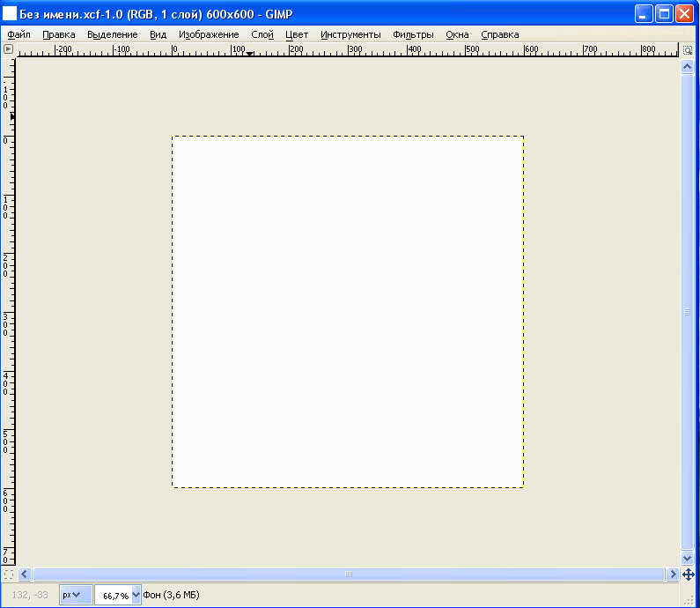Open the Слой menu
700x608 pixels.
[262, 34]
